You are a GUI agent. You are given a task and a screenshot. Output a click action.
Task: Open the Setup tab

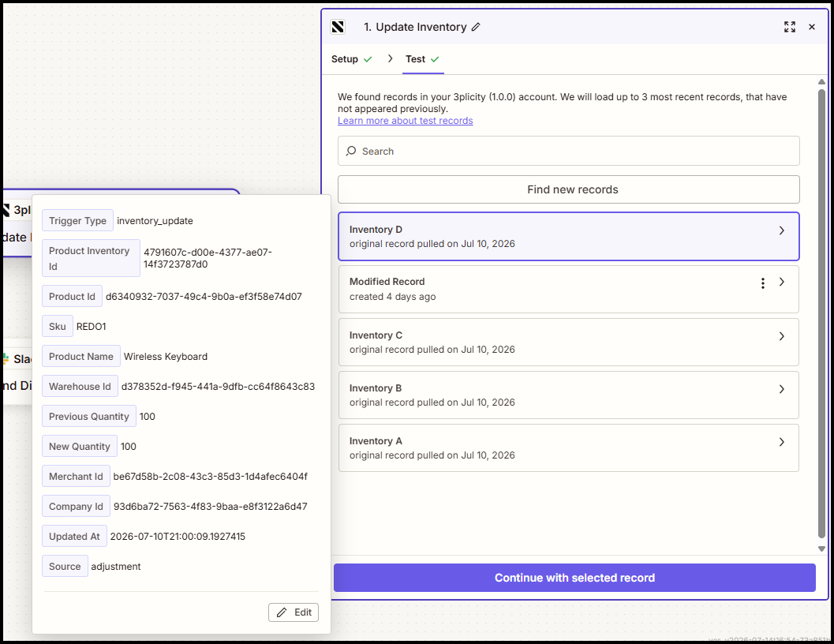coord(352,59)
